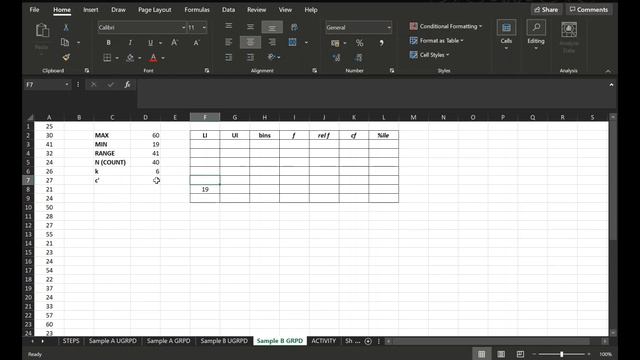Click Merge & Center icon
Screen dimensions: 640x360
[292, 42]
